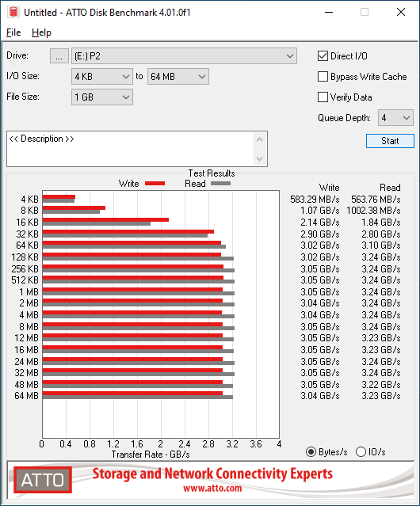The height and width of the screenshot is (506, 420).
Task: Expand the Drive dropdown showing (E:) P2
Action: coord(184,56)
